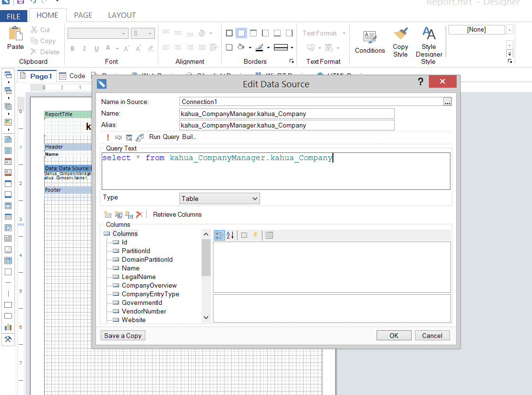Select the DomainPartitionId column
Image resolution: width=532 pixels, height=395 pixels.
[147, 259]
